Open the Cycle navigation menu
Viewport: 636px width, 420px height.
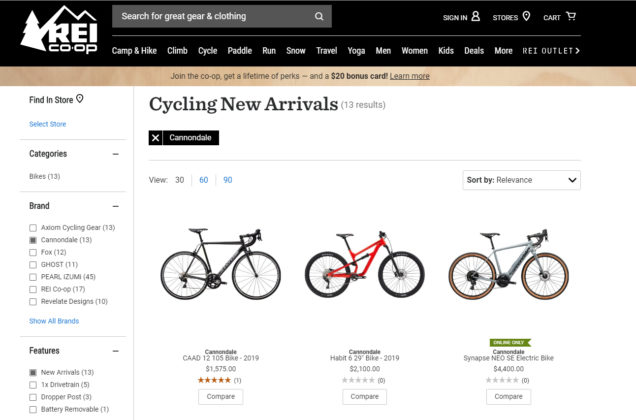[x=207, y=50]
